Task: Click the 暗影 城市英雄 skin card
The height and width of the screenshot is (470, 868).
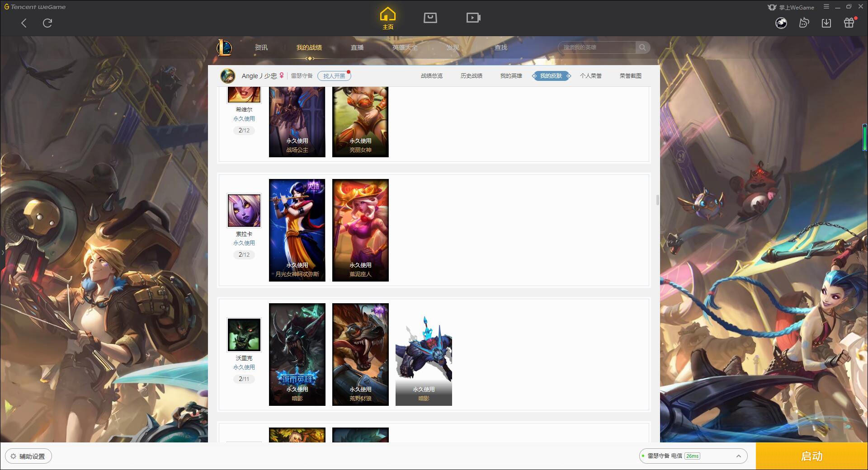Action: pos(297,355)
